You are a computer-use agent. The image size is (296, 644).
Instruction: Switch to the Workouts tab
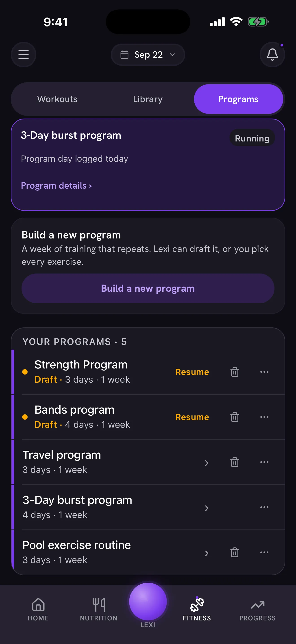click(x=57, y=99)
